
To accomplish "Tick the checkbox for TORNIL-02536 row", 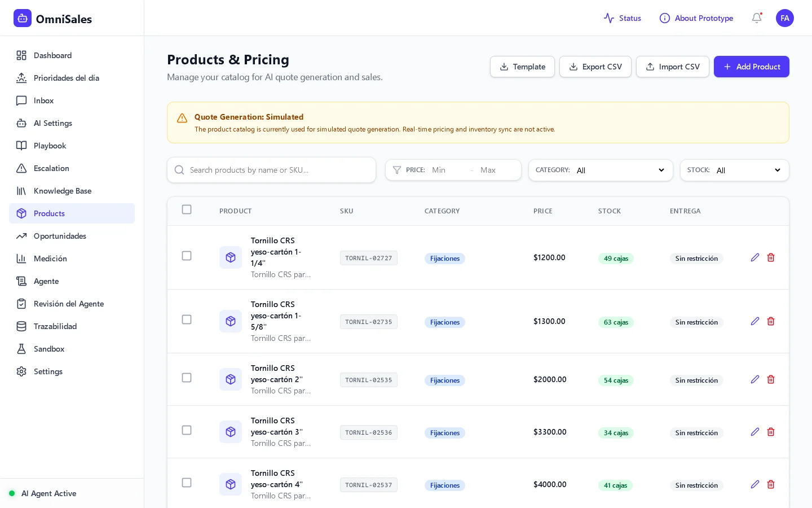I will coord(187,430).
